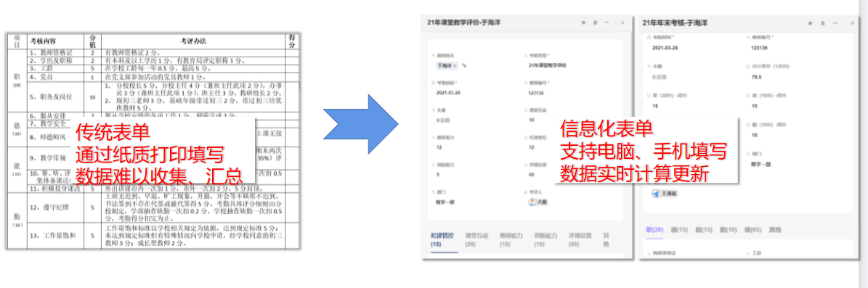Select the 能(15) tab

703,229
